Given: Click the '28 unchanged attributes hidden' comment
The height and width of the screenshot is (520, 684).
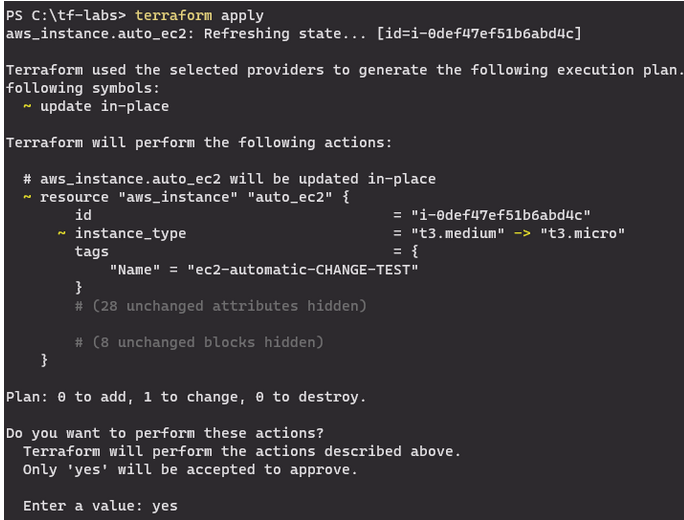Looking at the screenshot, I should pyautogui.click(x=221, y=306).
